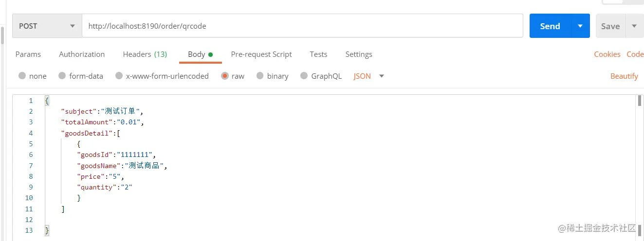Switch to the Params tab
Viewport: 644px width, 241px height.
coord(28,54)
